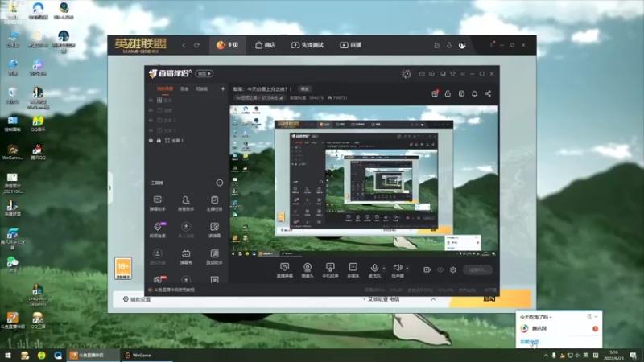Add a 手机投屏 phone cast source
This screenshot has height=362, width=644.
pos(330,270)
